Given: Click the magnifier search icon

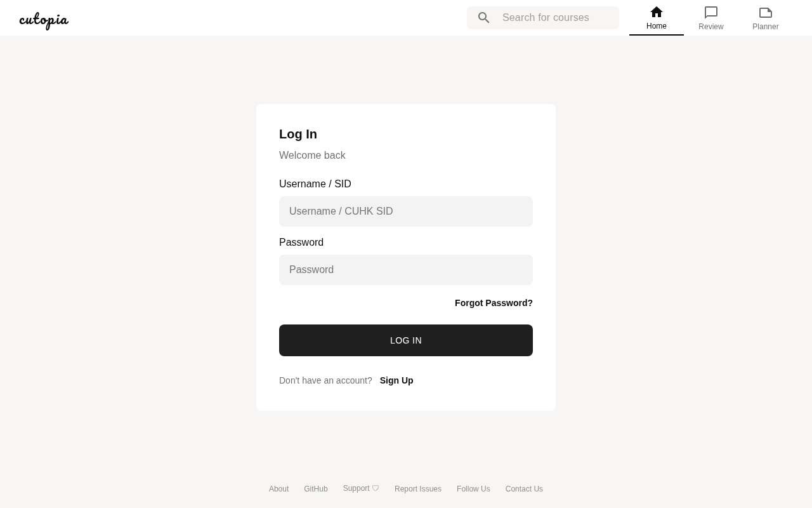Looking at the screenshot, I should [484, 18].
